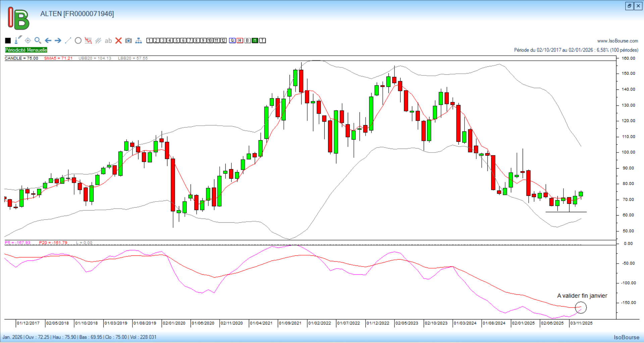Click the Périodicité Mensuelle label
The width and height of the screenshot is (644, 343).
(26, 50)
